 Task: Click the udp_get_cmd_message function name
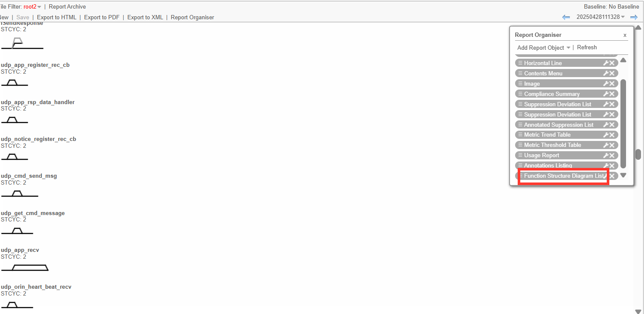pyautogui.click(x=33, y=213)
